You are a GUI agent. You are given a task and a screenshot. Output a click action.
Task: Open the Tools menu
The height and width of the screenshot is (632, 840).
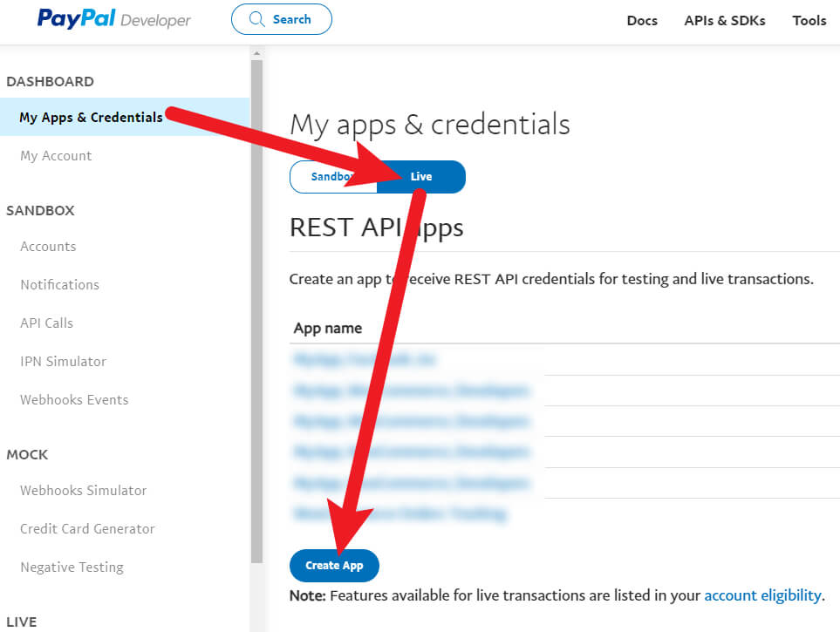[x=809, y=20]
